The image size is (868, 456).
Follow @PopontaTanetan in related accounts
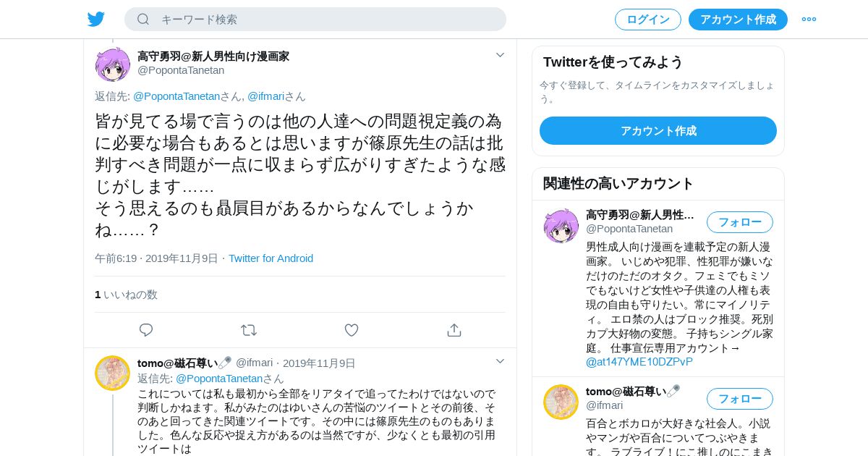click(739, 222)
